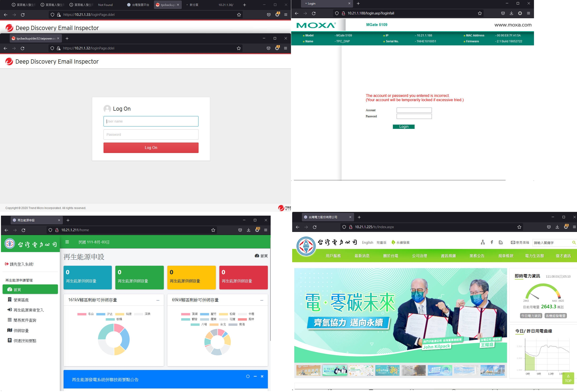Toggle the 南港 legend entry in the 69kV chart
Screen dimensions: 577x392
pos(237,325)
